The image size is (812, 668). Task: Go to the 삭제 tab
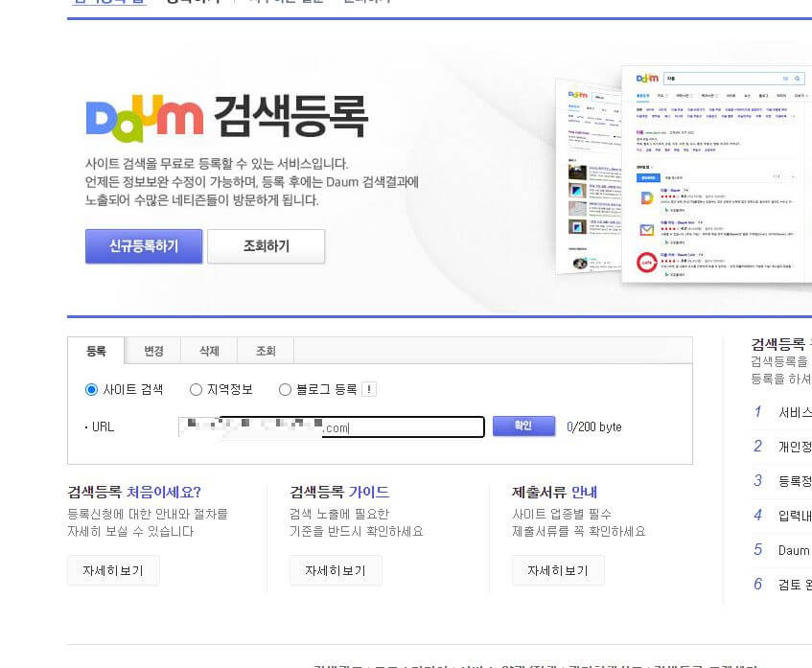click(x=209, y=351)
